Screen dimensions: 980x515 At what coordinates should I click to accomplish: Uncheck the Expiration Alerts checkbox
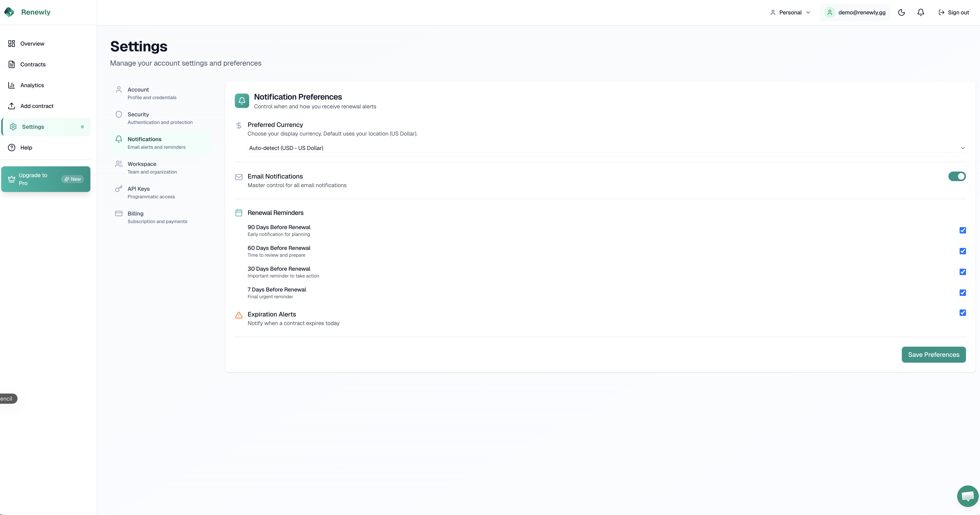coord(963,313)
